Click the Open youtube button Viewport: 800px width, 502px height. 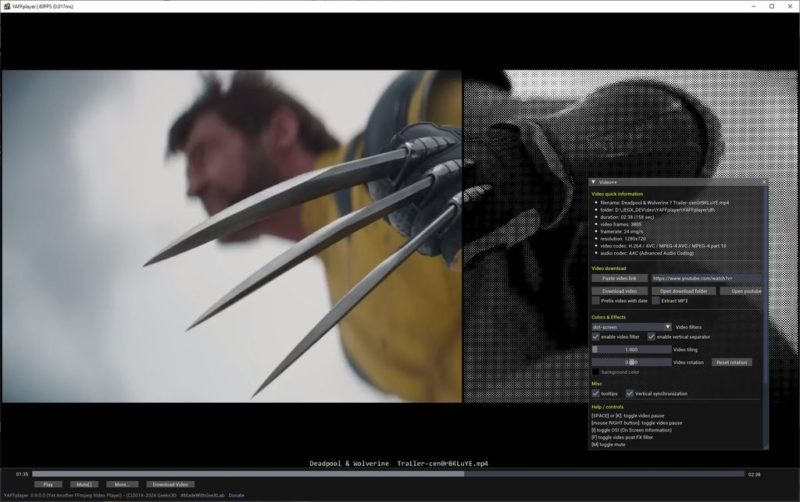pyautogui.click(x=741, y=291)
